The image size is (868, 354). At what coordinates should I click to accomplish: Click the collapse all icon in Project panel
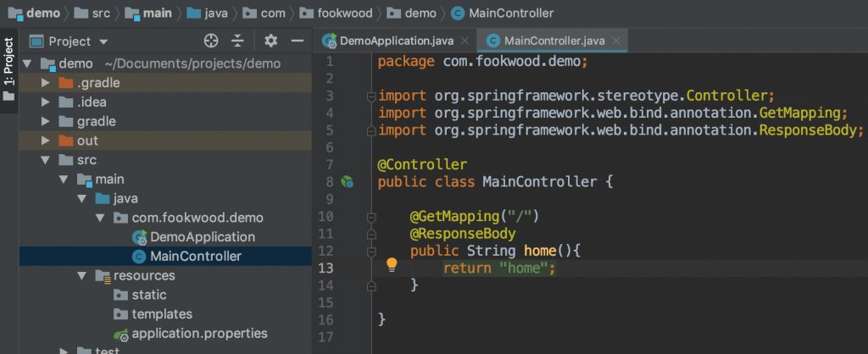coord(237,41)
